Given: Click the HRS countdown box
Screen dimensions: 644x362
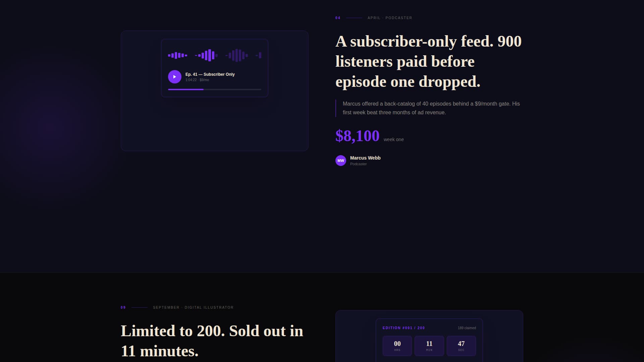Looking at the screenshot, I should click(x=397, y=346).
